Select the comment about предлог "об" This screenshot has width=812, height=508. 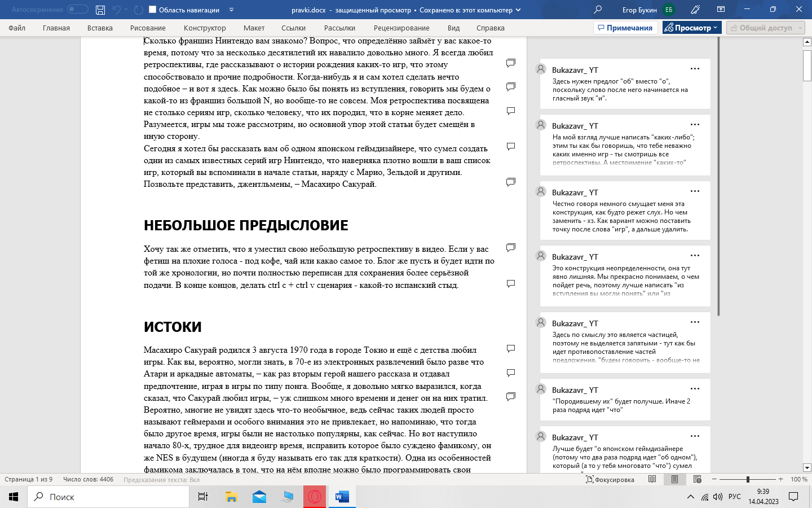coord(625,84)
